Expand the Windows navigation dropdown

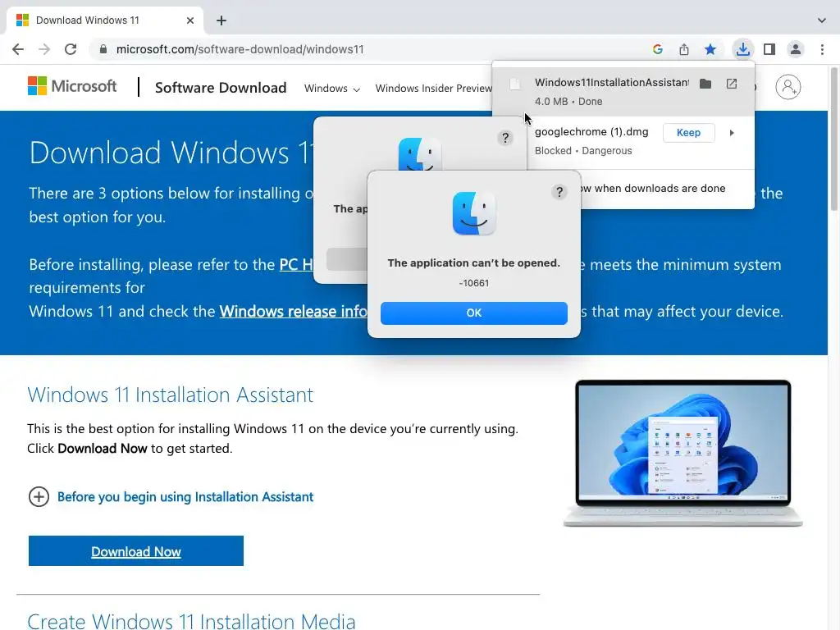point(331,89)
